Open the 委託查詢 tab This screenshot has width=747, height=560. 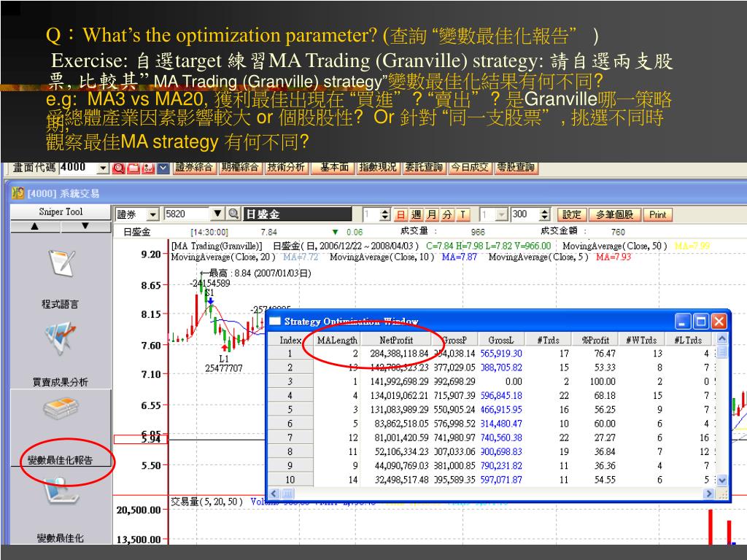tap(424, 168)
